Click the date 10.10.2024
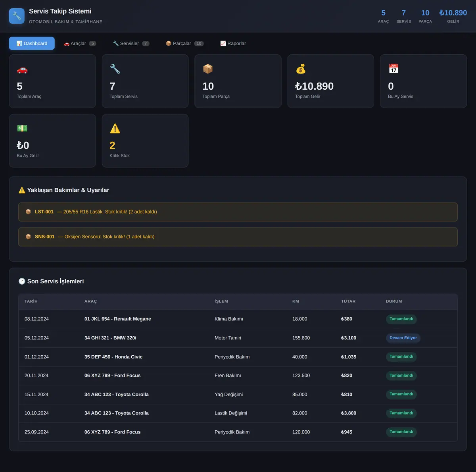 point(36,413)
